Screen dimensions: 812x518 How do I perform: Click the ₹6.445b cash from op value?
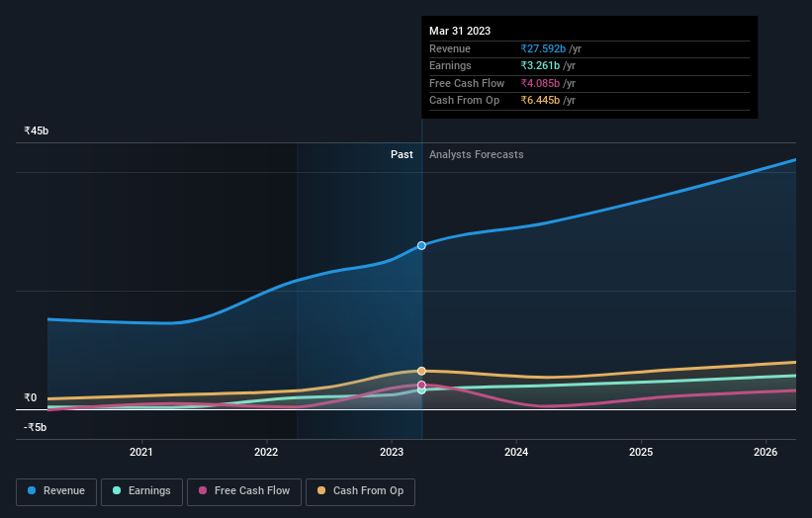click(x=540, y=101)
